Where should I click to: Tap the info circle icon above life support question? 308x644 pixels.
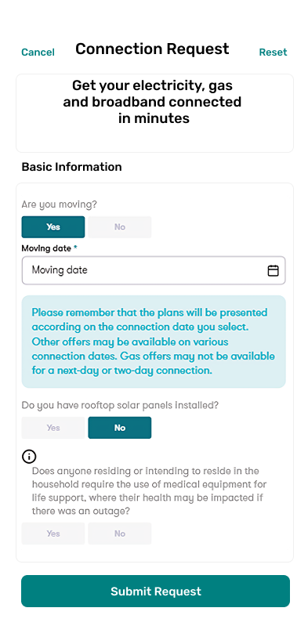[29, 456]
